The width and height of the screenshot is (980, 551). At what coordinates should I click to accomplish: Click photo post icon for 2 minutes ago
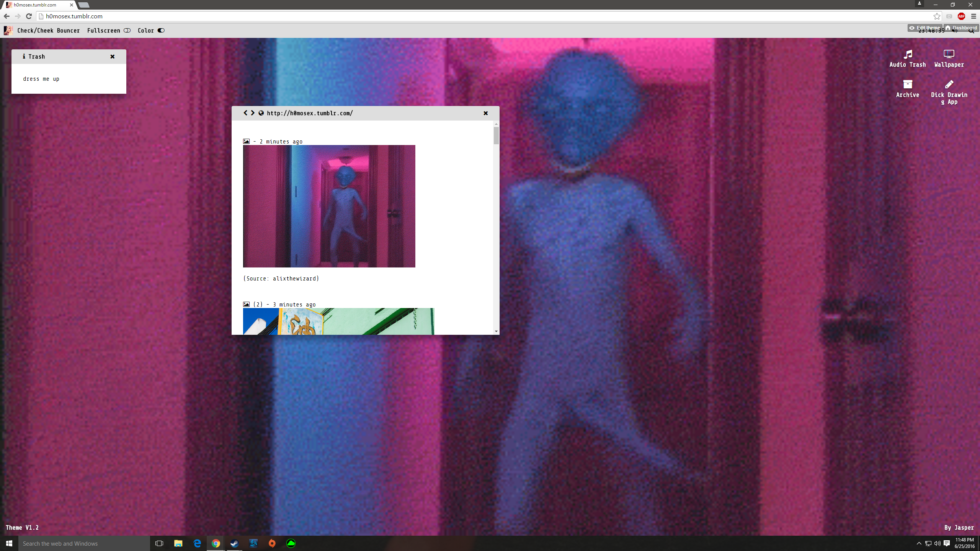246,142
